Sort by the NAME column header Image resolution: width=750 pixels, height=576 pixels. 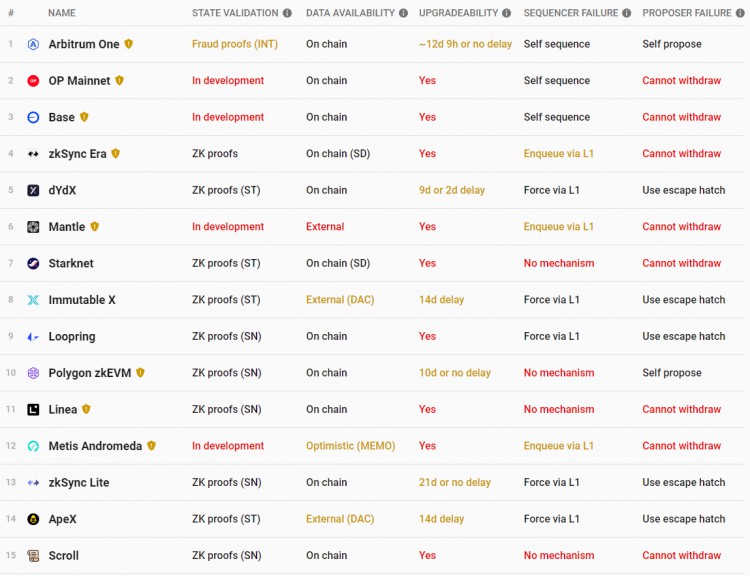(x=61, y=13)
